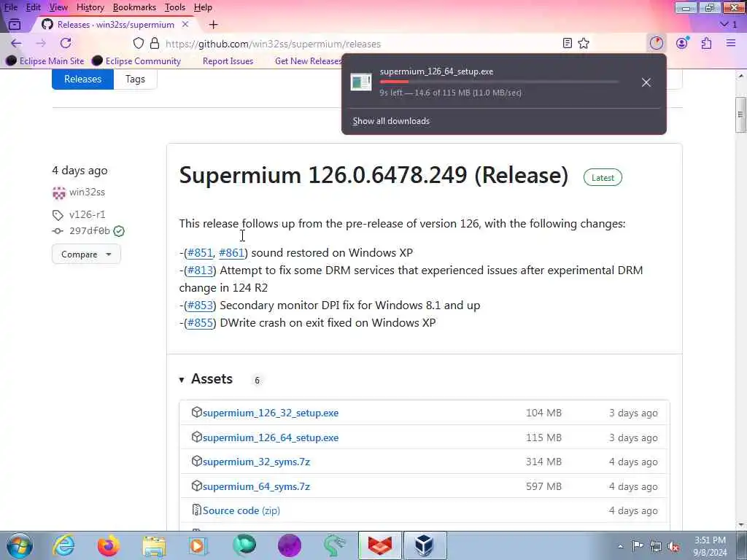Click the win32ss author avatar
This screenshot has width=747, height=560.
[58, 192]
